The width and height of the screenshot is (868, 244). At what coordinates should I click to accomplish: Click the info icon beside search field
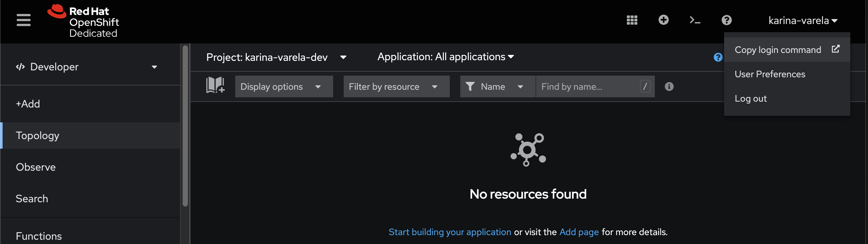(x=669, y=87)
